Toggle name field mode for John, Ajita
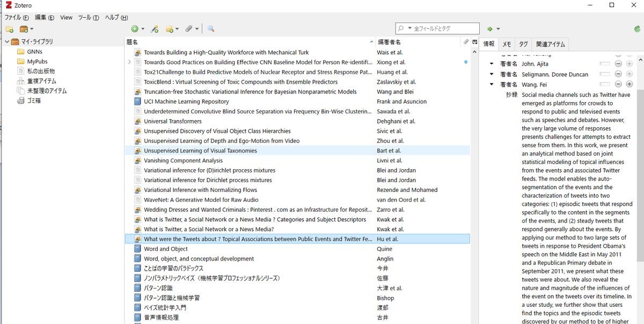This screenshot has height=324, width=644. point(605,64)
